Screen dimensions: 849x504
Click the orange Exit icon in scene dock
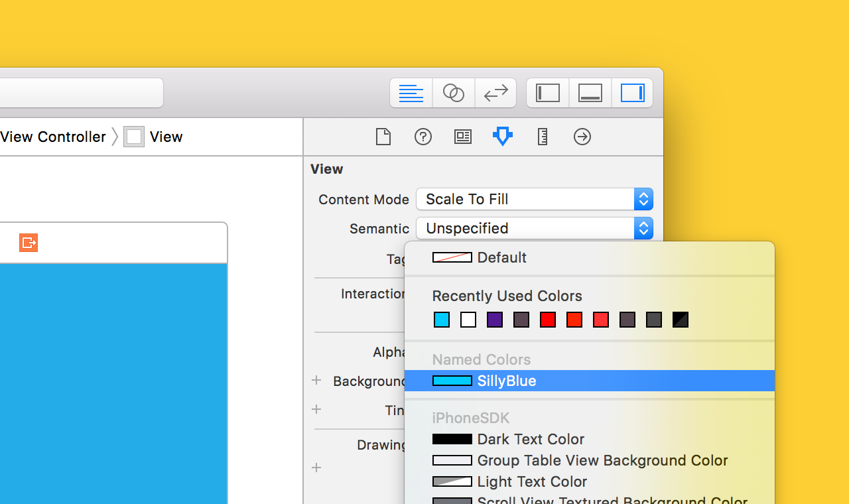pyautogui.click(x=29, y=243)
